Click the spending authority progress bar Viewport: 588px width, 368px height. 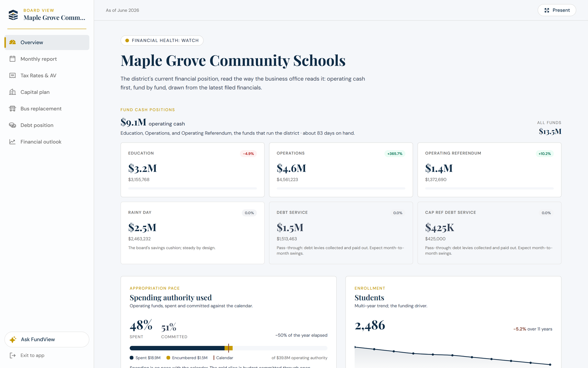[228, 348]
